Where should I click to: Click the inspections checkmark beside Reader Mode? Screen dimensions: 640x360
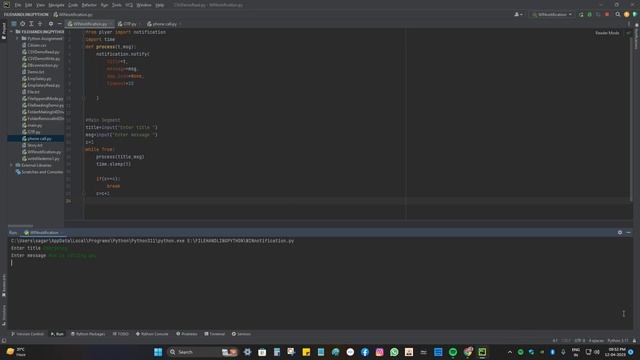(x=628, y=33)
